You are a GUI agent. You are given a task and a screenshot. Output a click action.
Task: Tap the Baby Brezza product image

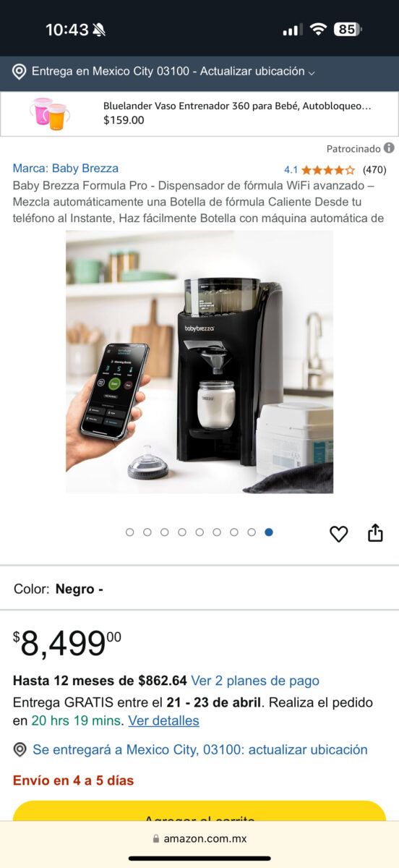[x=199, y=362]
